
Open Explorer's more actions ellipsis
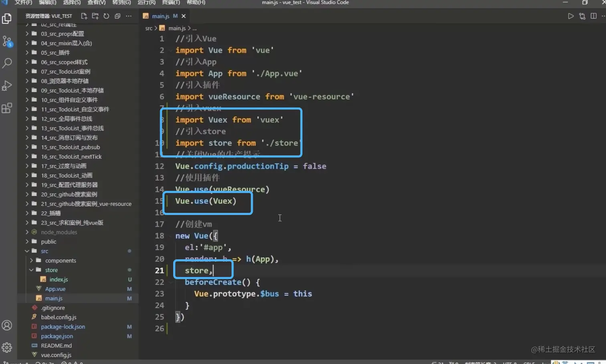tap(129, 16)
